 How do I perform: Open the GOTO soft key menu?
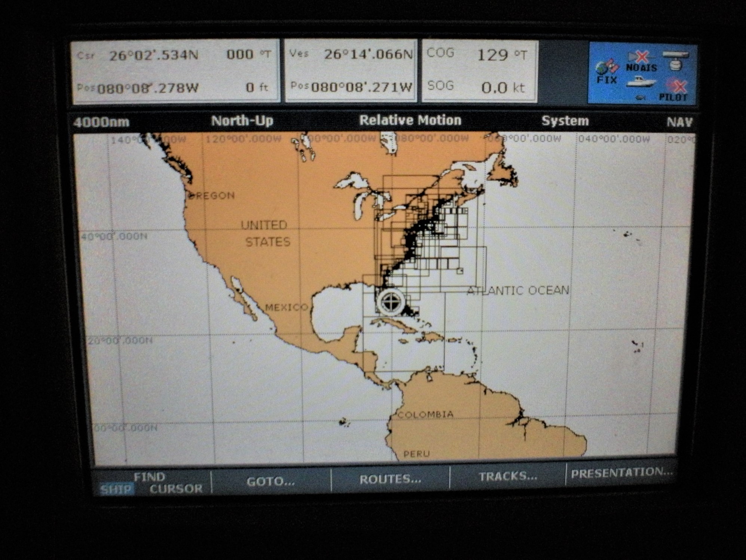271,481
